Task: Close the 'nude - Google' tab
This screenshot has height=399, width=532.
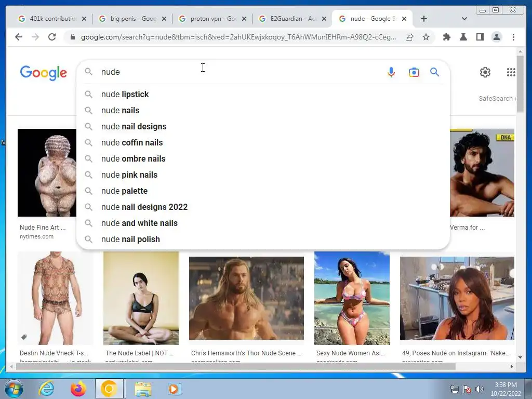Action: pos(404,19)
